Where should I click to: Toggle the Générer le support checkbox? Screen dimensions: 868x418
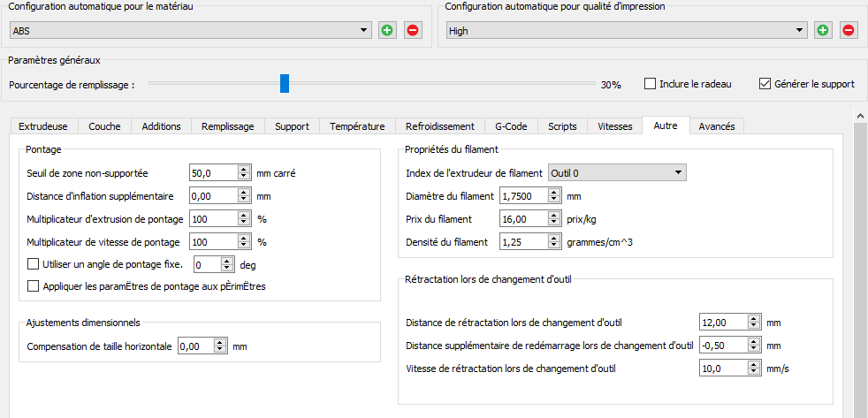pyautogui.click(x=765, y=84)
